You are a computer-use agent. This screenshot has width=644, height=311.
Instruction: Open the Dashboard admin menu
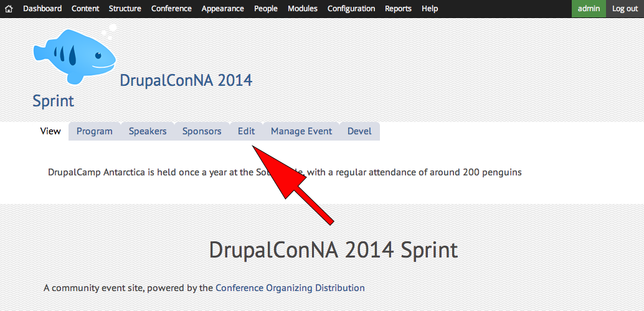(42, 9)
